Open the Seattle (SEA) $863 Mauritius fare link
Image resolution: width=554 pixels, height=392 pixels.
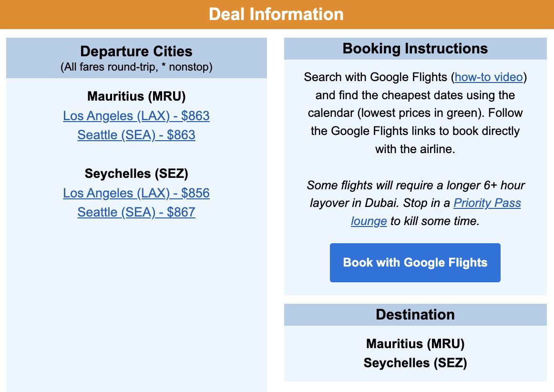coord(136,135)
